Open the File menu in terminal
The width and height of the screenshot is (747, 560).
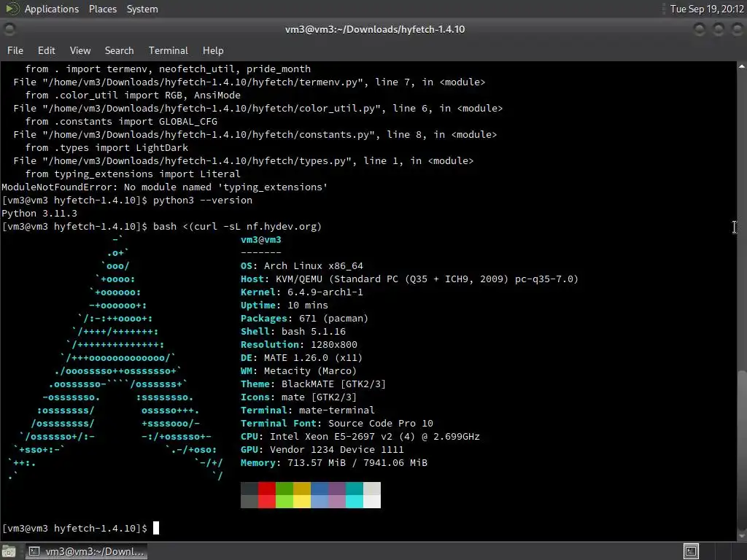[x=15, y=50]
